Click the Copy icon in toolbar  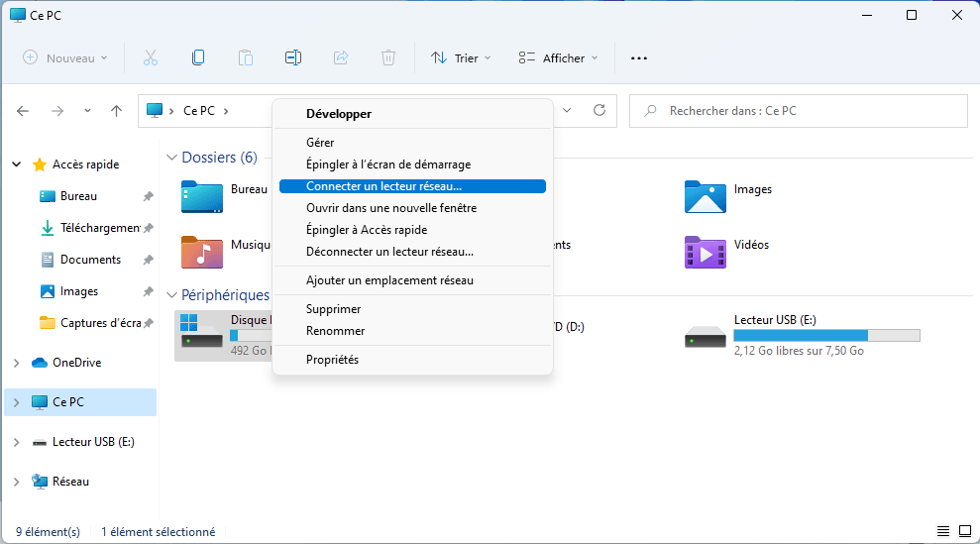coord(198,57)
